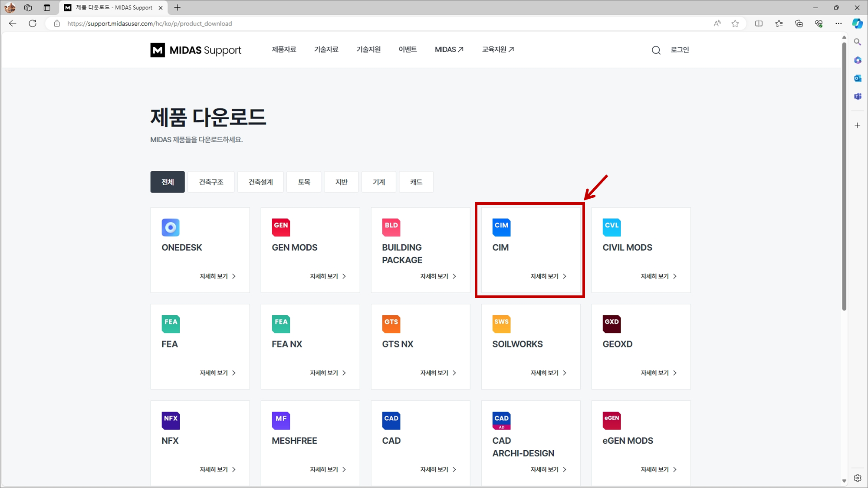
Task: Open 자세히 보기 for MESHFREE
Action: (x=328, y=469)
